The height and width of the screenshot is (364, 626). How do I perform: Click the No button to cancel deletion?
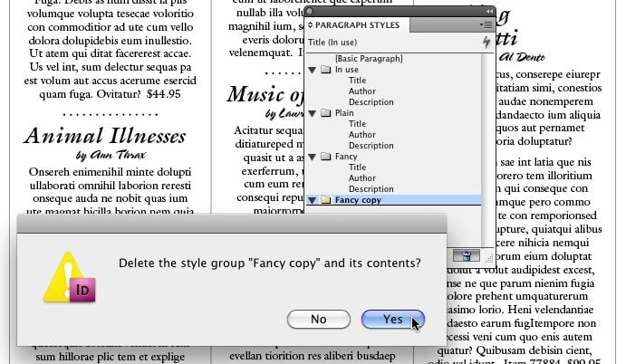(x=318, y=319)
